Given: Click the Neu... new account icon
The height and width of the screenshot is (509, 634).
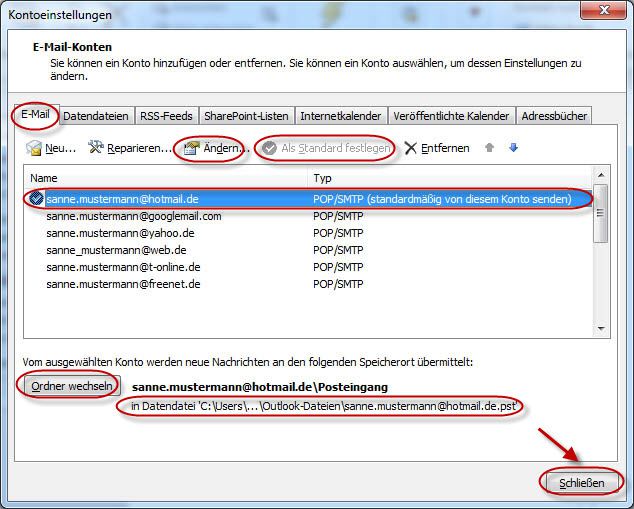Looking at the screenshot, I should 34,148.
